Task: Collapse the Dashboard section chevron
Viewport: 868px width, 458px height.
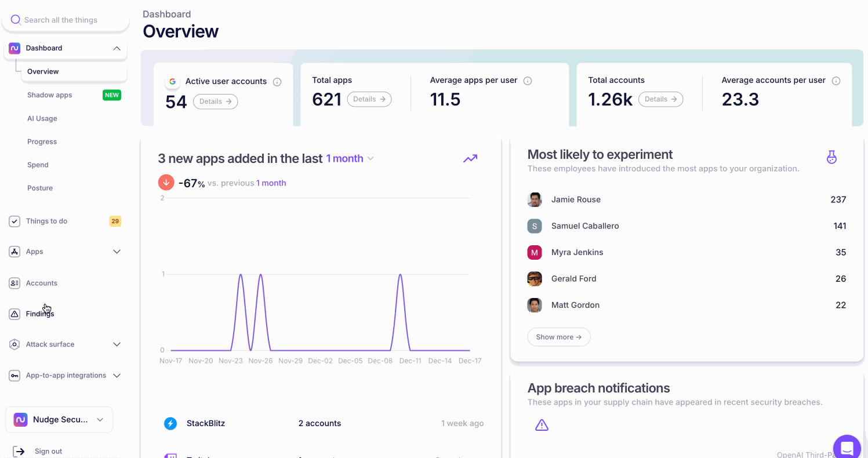Action: 117,48
